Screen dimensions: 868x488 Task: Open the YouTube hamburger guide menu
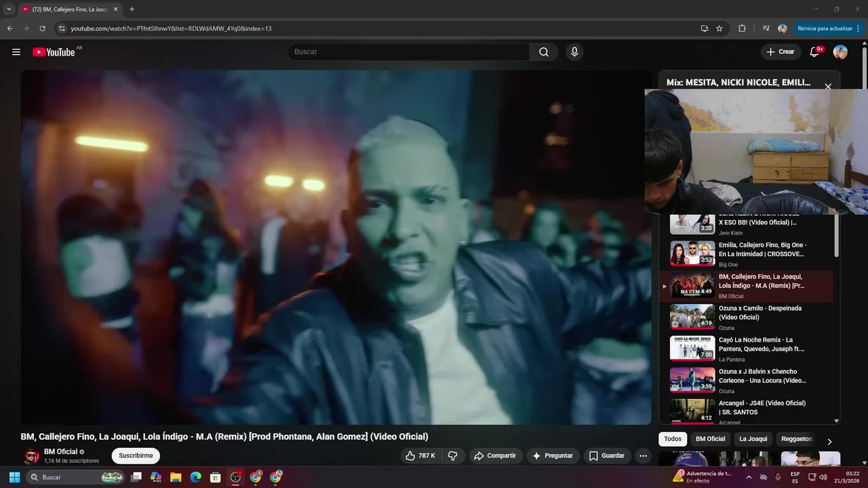16,52
